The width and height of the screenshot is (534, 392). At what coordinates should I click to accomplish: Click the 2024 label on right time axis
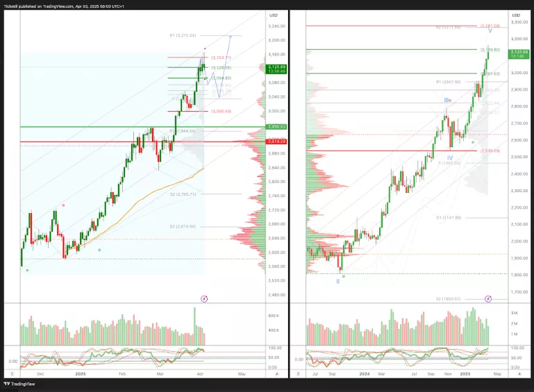(x=362, y=374)
